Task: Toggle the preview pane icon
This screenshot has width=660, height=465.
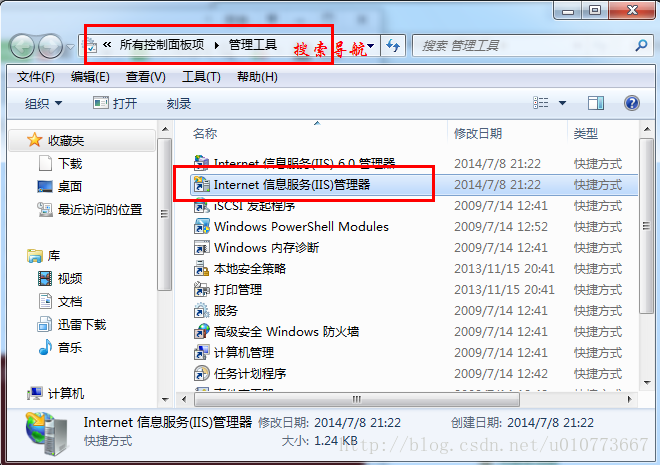Action: pos(595,103)
